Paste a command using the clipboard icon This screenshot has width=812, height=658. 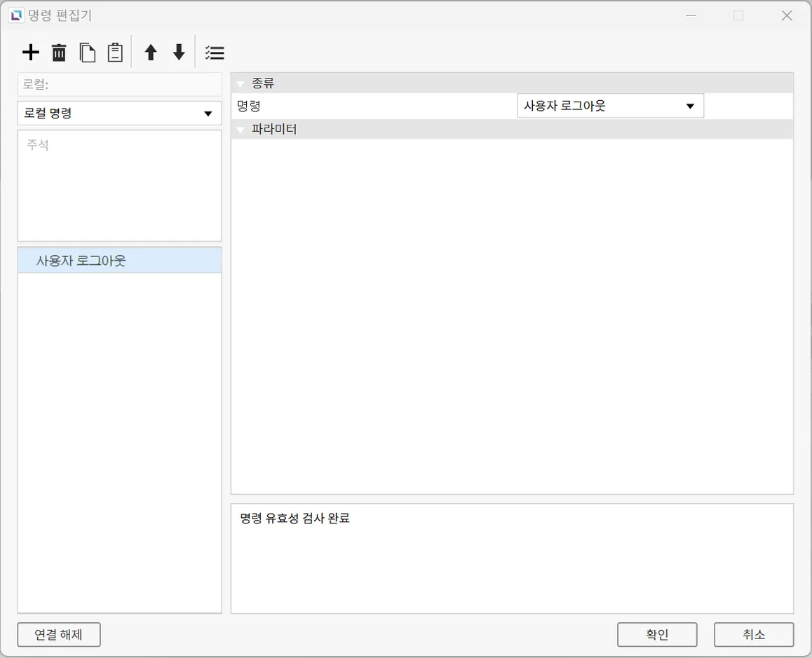(114, 53)
